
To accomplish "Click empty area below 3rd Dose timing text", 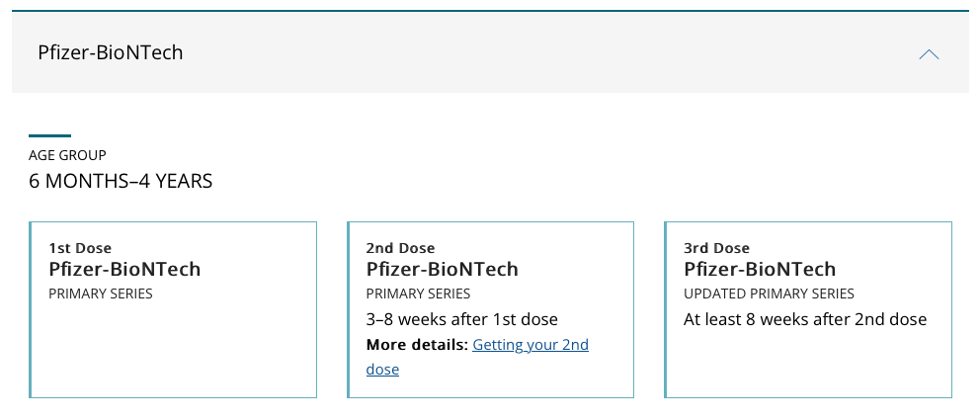I will (x=809, y=363).
